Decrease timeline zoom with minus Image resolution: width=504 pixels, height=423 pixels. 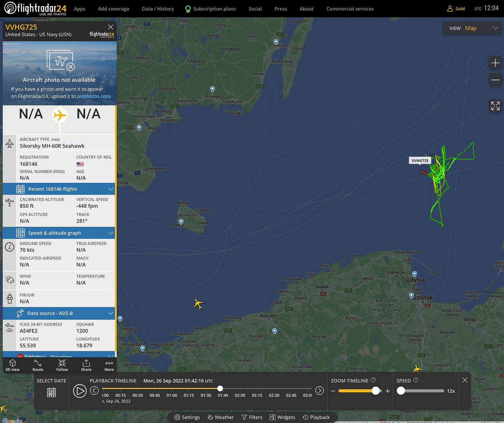pos(333,391)
